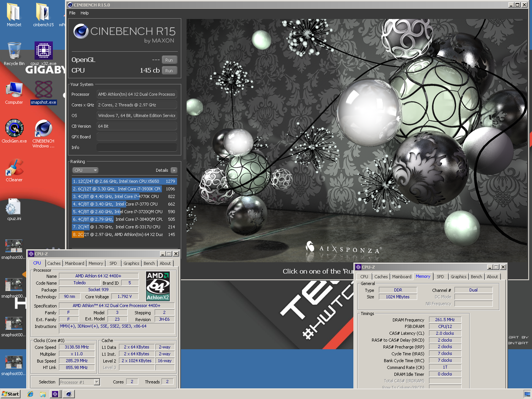Image resolution: width=532 pixels, height=399 pixels.
Task: Switch to Memory tab in left CPU-Z window
Action: [96, 263]
